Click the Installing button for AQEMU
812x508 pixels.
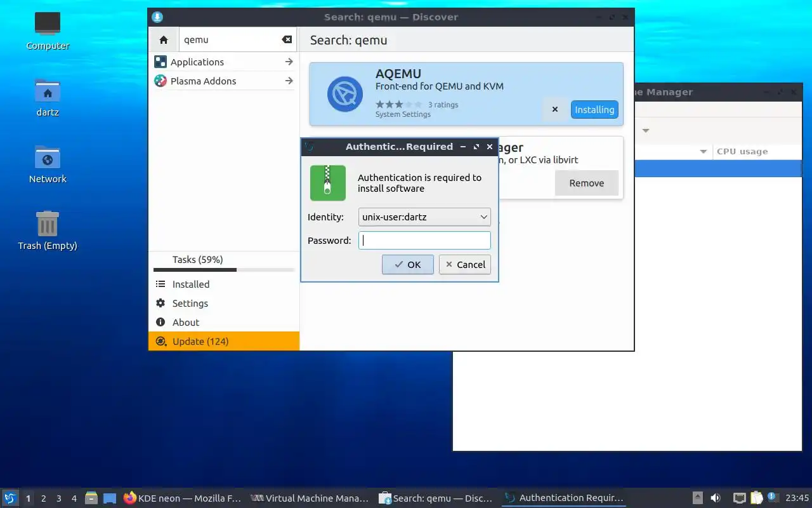pos(594,109)
